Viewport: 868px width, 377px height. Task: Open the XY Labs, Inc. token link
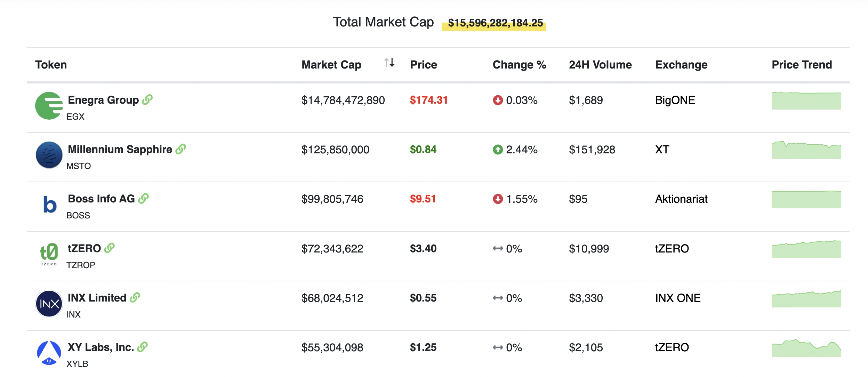[x=101, y=347]
